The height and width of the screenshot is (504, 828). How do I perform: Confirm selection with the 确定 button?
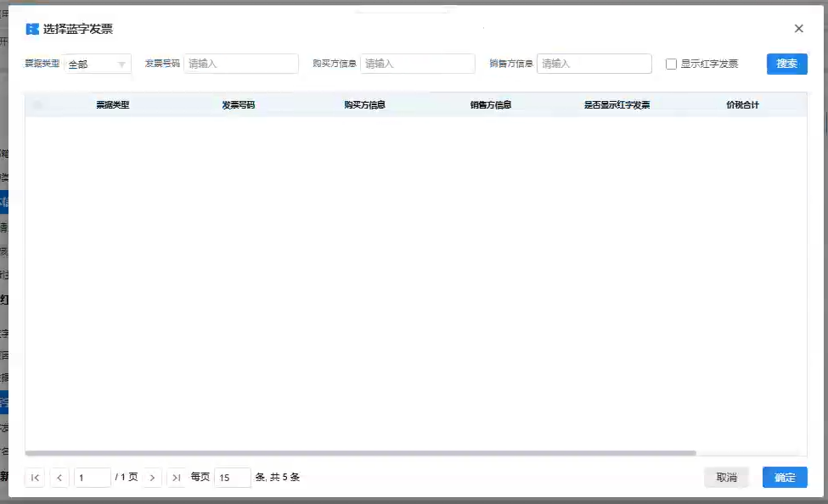785,478
